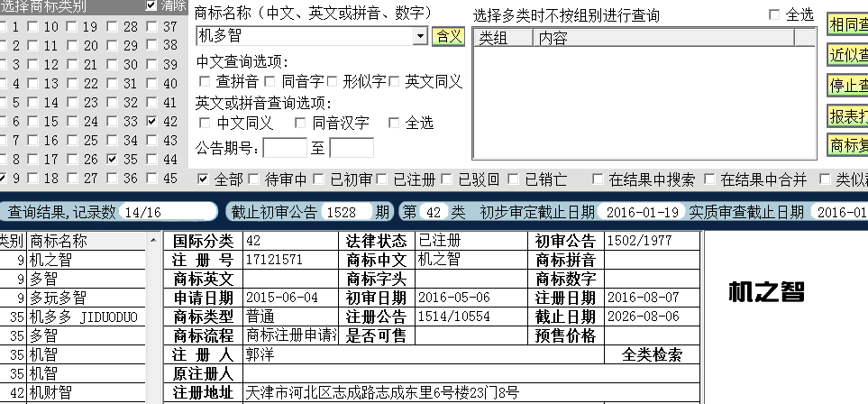Viewport: 868px width, 404px height.
Task: Click the 停止查 button
Action: point(848,86)
